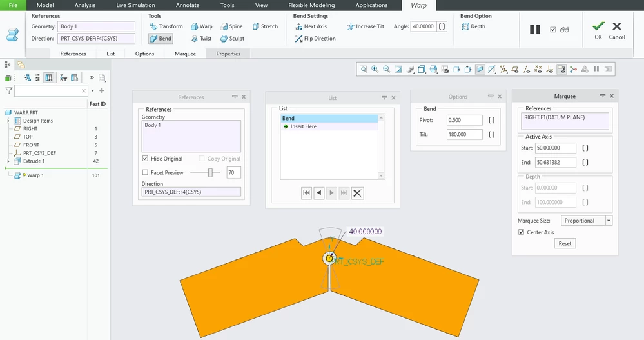This screenshot has width=644, height=340.
Task: Pause the feature with pause icon
Action: point(535,30)
